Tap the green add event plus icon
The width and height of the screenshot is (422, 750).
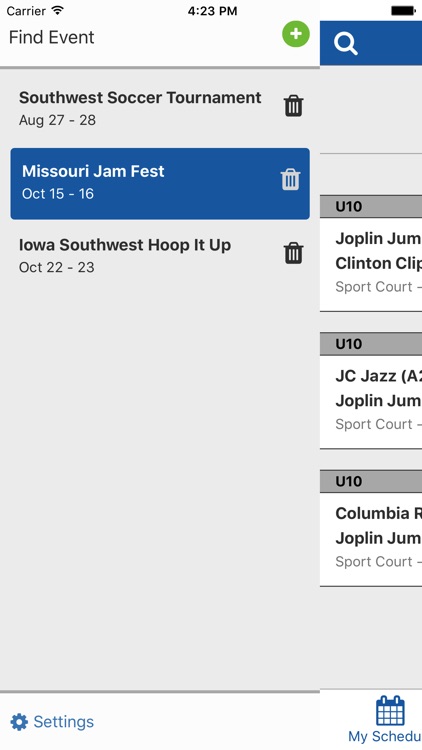(296, 34)
